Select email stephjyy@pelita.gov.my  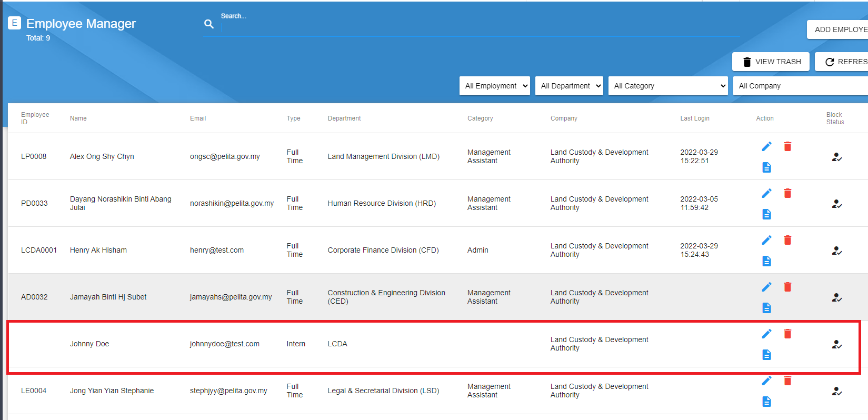click(228, 391)
